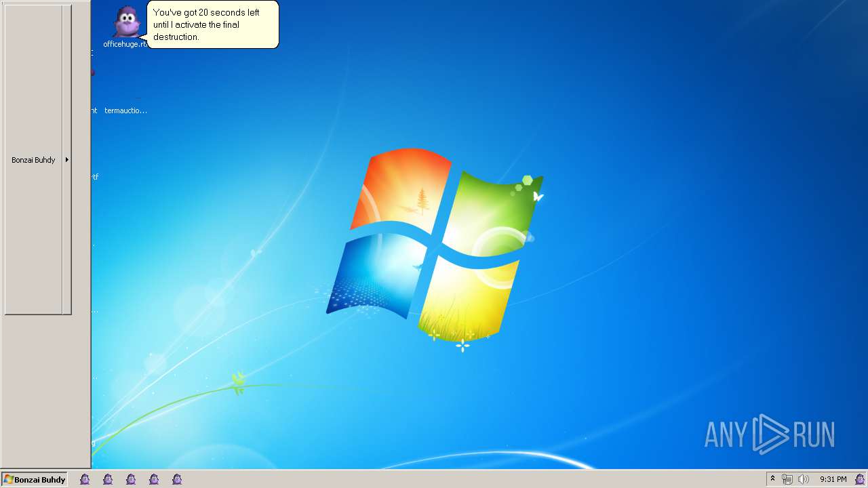Open third purple gorilla quick-launch icon
Screen dimensions: 868x488
(131, 479)
